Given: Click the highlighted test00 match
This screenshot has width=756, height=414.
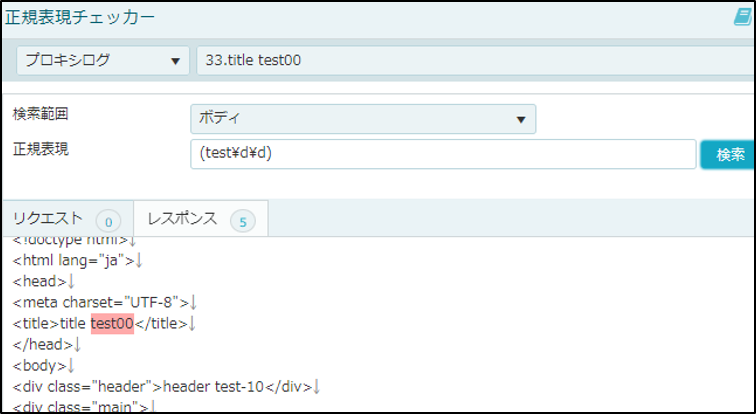Looking at the screenshot, I should [x=112, y=323].
